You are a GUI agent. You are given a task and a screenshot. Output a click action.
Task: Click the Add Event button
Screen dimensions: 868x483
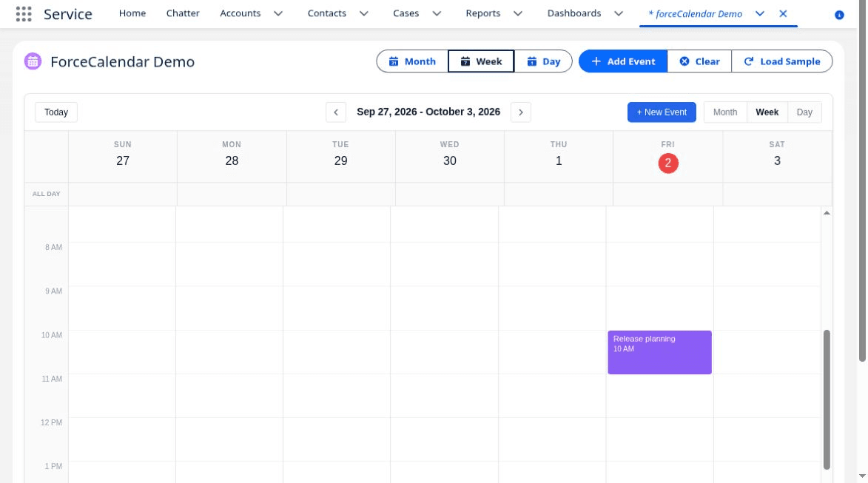pyautogui.click(x=623, y=61)
